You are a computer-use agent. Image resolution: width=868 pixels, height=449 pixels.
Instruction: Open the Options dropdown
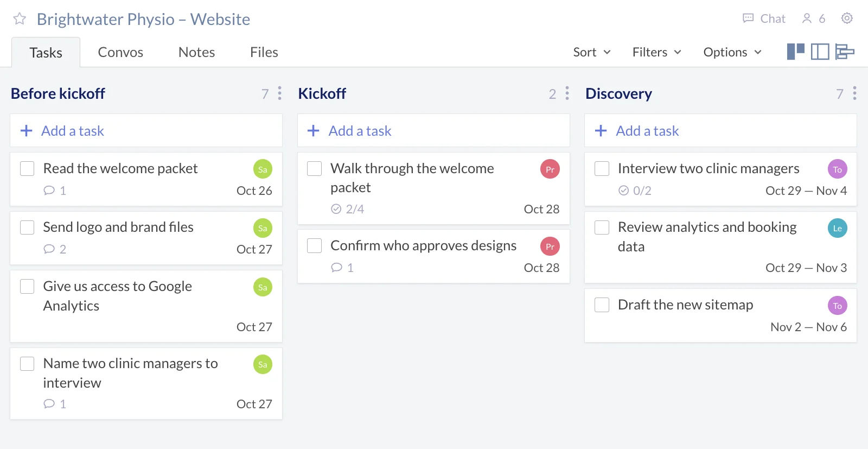coord(732,52)
